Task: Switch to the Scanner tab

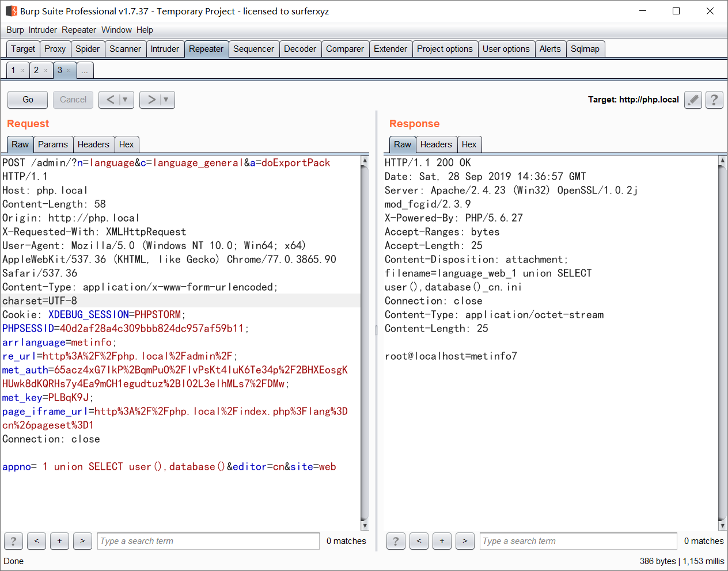Action: coord(125,49)
